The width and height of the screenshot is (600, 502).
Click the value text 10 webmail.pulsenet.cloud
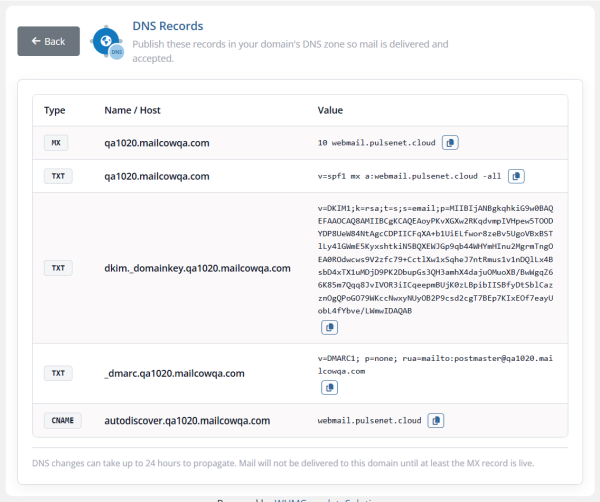[377, 143]
